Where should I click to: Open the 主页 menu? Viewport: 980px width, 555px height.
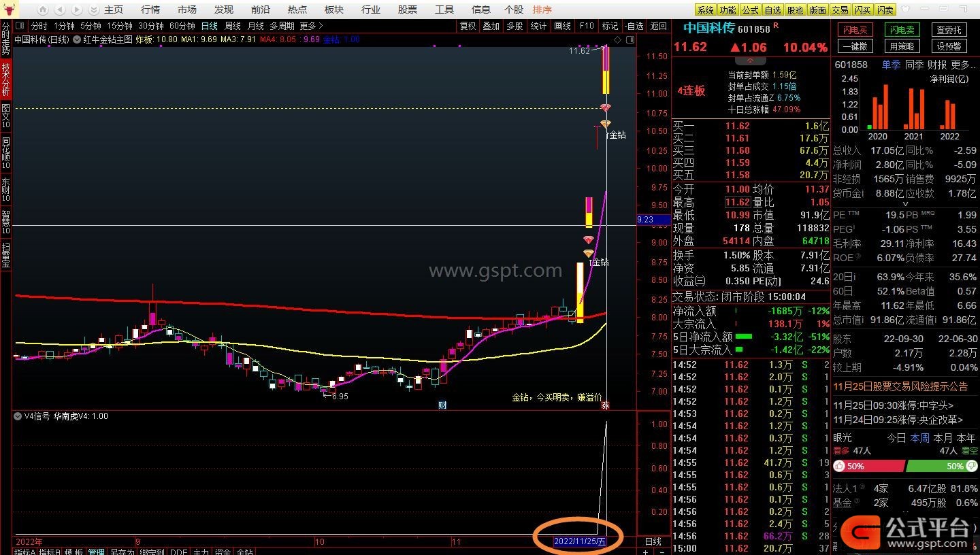pyautogui.click(x=114, y=10)
